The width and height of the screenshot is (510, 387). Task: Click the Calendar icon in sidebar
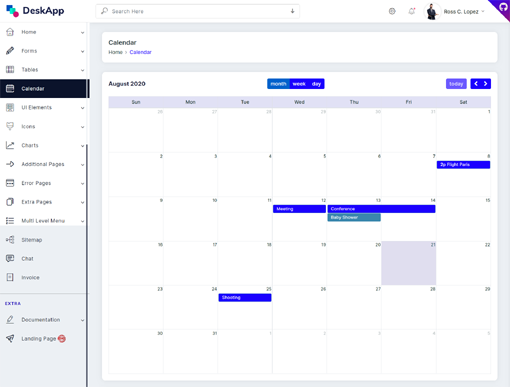[10, 88]
